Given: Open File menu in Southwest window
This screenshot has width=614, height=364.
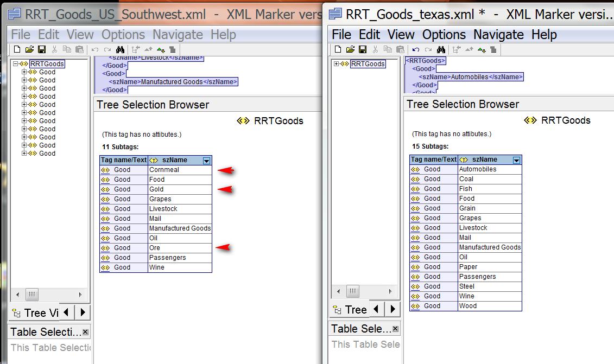Looking at the screenshot, I should click(21, 34).
